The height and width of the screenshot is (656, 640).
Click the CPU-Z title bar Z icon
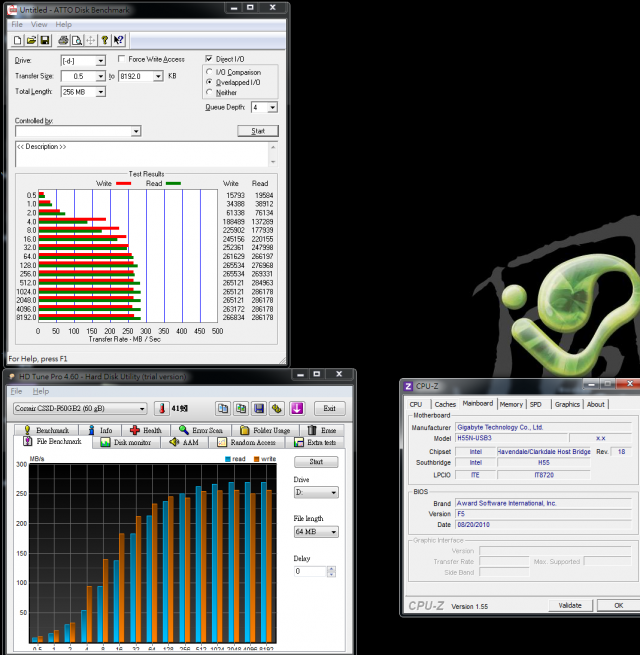pos(409,386)
